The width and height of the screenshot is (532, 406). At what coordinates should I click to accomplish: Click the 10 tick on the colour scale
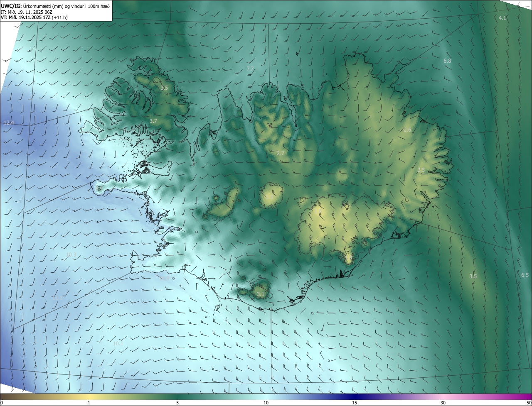pos(266,403)
